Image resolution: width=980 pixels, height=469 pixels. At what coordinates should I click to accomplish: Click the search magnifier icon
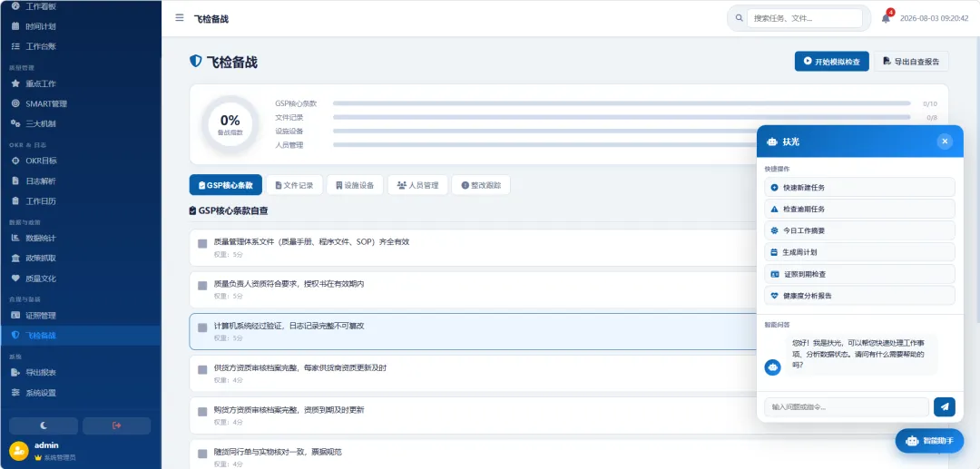tap(739, 18)
